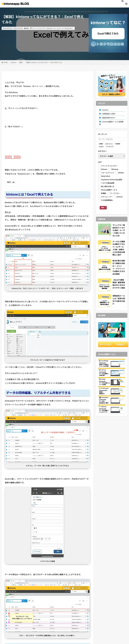Screen dimensions: 129x644
Task: Click the 動画版へ button
Action: click(121, 345)
